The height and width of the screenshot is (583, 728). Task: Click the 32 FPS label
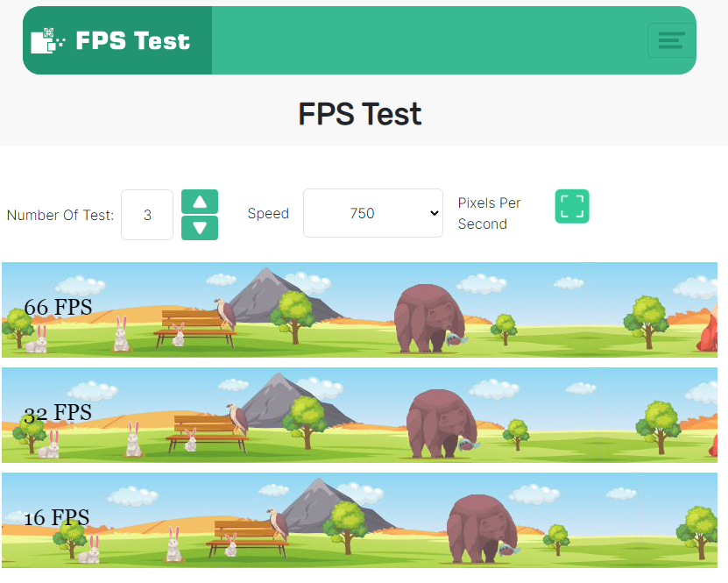pos(58,413)
